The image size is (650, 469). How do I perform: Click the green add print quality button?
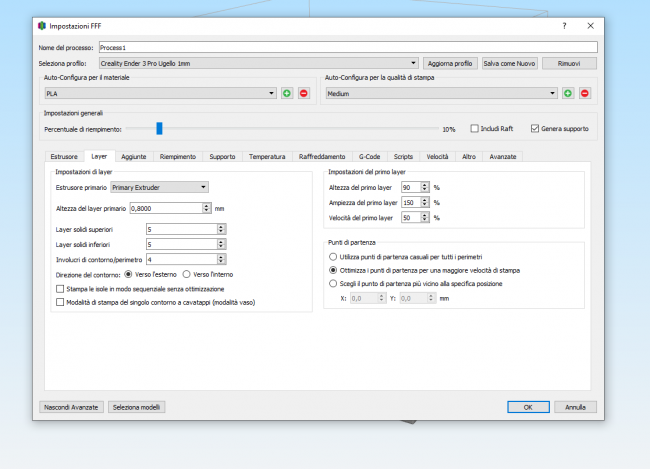click(x=568, y=93)
